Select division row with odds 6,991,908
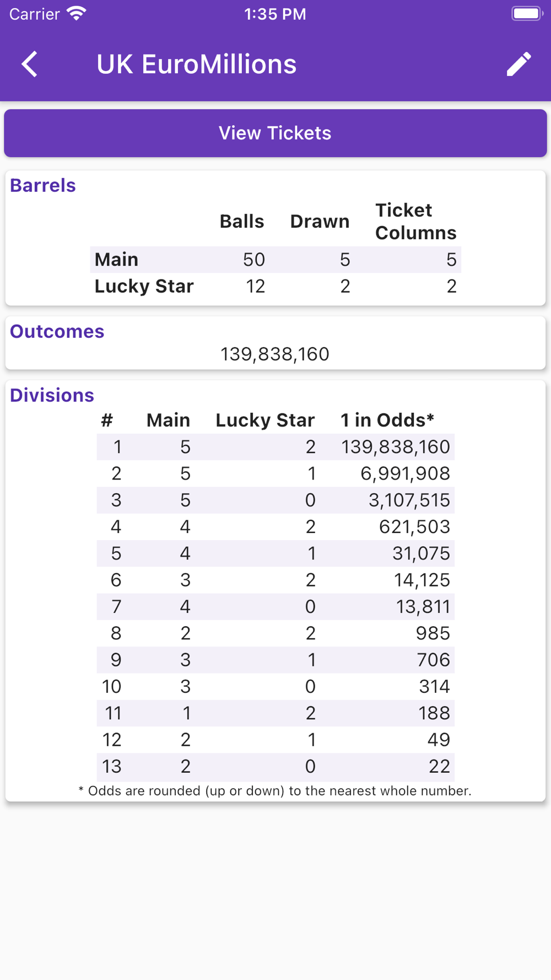Viewport: 551px width, 980px height. 275,473
